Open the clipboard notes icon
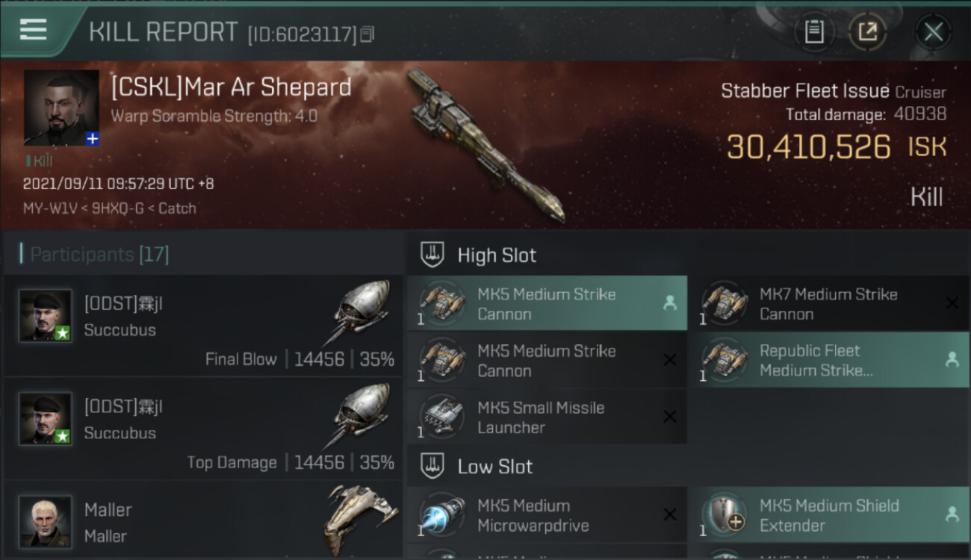The image size is (971, 560). click(x=813, y=32)
